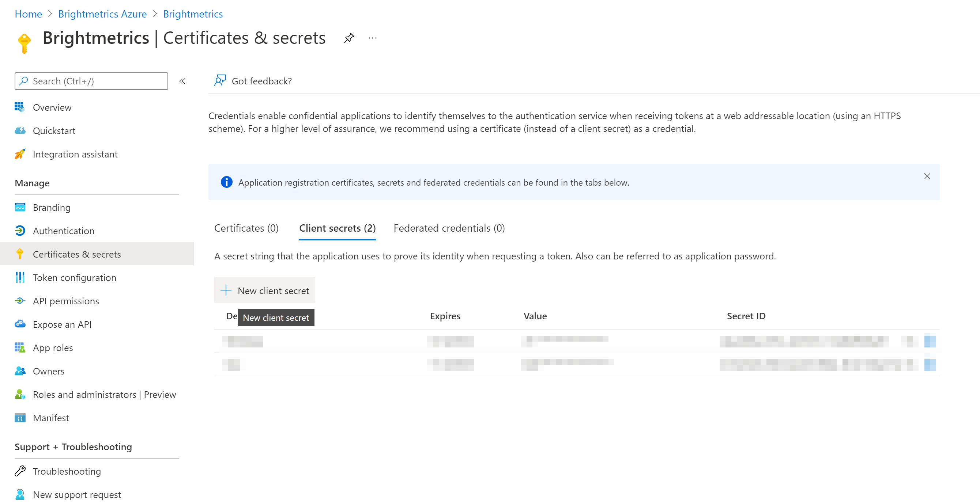The height and width of the screenshot is (502, 980).
Task: Click the Value column header
Action: [535, 316]
